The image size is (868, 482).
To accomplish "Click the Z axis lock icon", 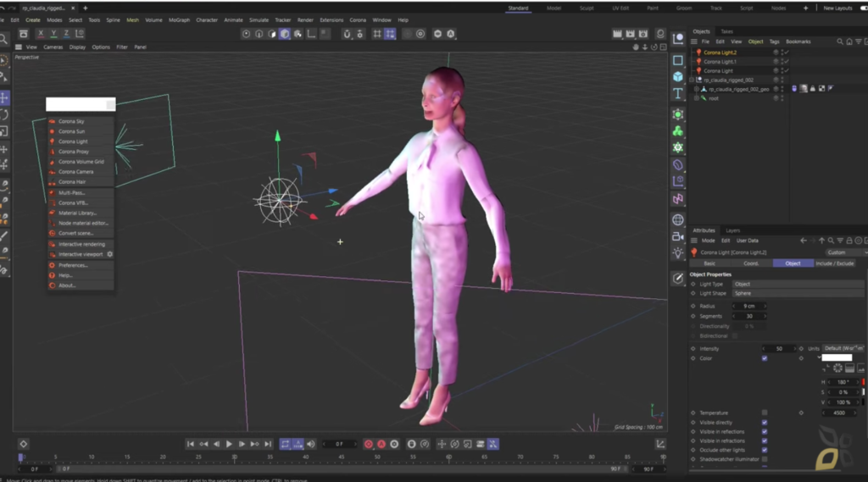I will [66, 34].
